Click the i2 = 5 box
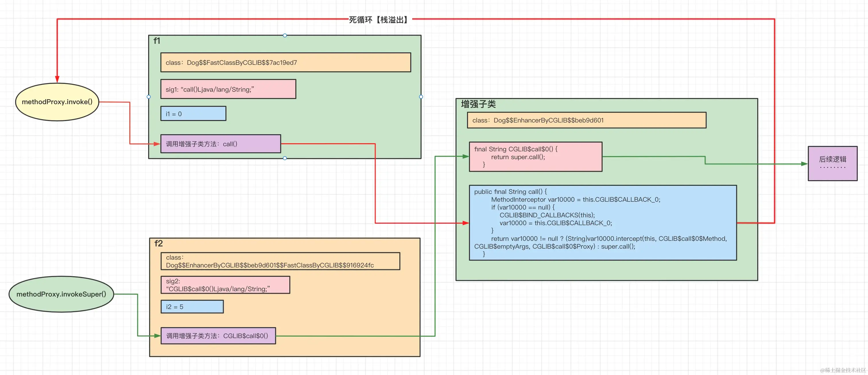The height and width of the screenshot is (375, 868). (x=192, y=307)
